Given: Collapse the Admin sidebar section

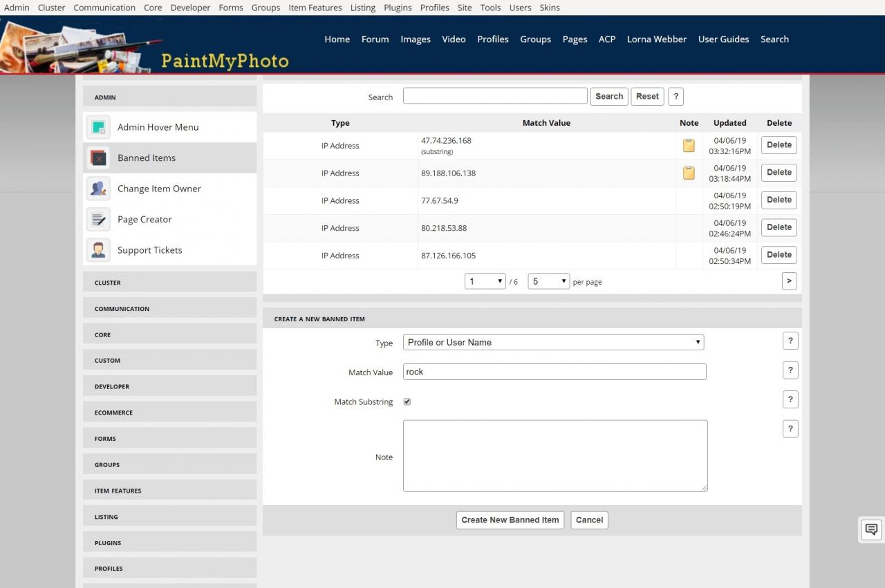Looking at the screenshot, I should (x=169, y=97).
